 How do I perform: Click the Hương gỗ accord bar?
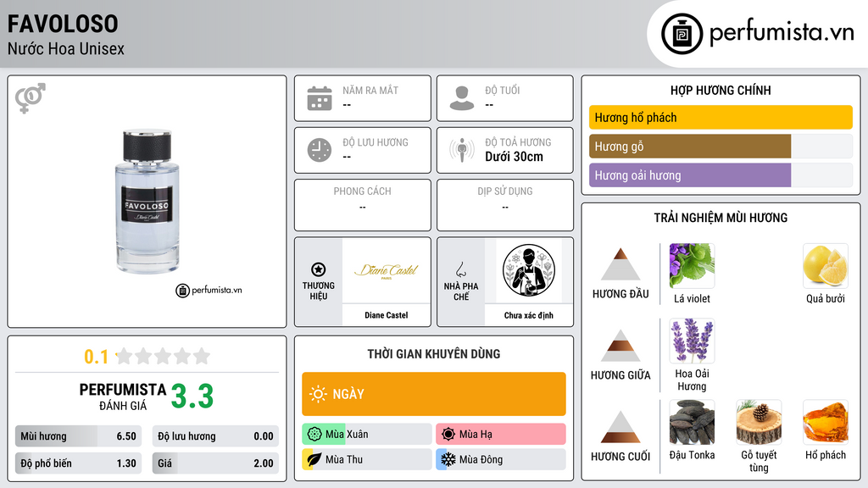(721, 147)
